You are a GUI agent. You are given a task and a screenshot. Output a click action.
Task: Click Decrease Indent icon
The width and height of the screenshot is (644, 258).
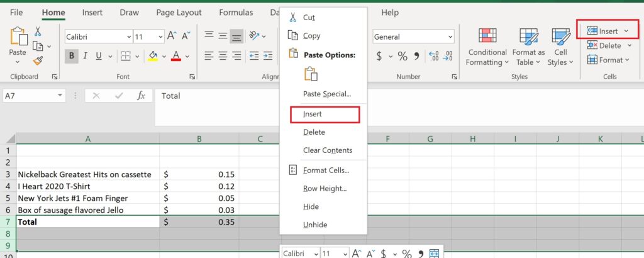coord(254,55)
